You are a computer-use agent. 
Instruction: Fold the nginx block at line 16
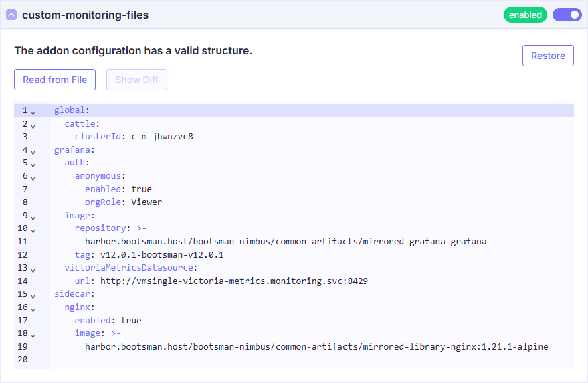coord(33,309)
